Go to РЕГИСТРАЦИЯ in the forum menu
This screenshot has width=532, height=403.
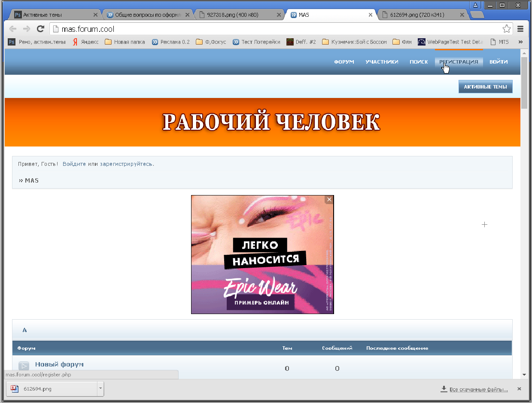[x=459, y=62]
